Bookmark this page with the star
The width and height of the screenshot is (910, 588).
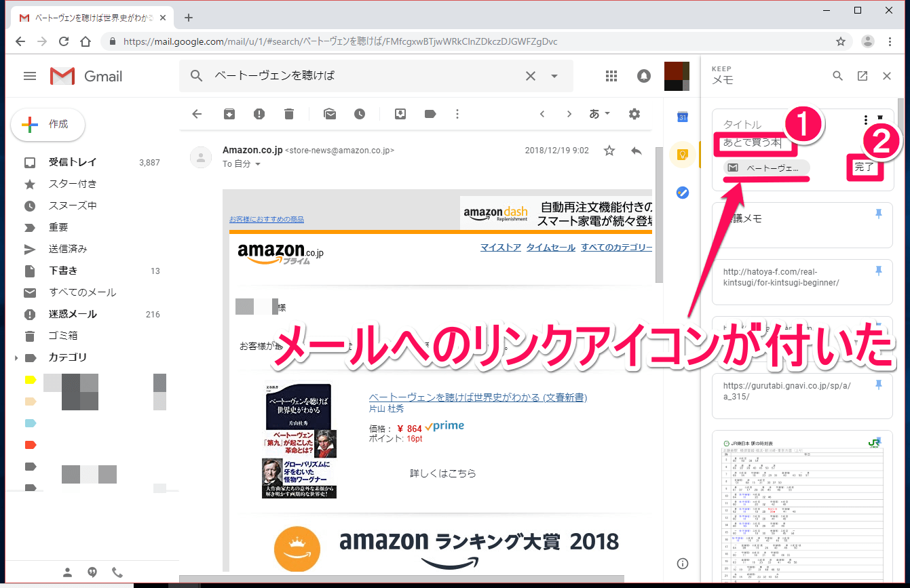click(841, 41)
